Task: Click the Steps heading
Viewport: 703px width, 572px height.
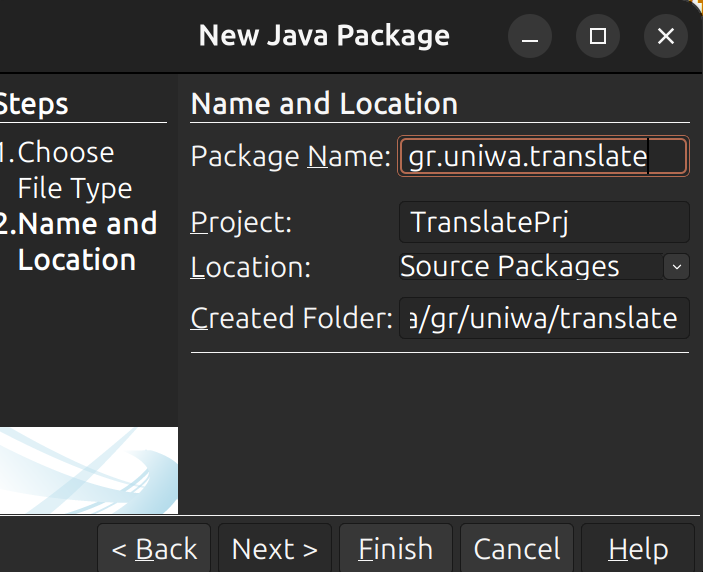Action: [34, 104]
